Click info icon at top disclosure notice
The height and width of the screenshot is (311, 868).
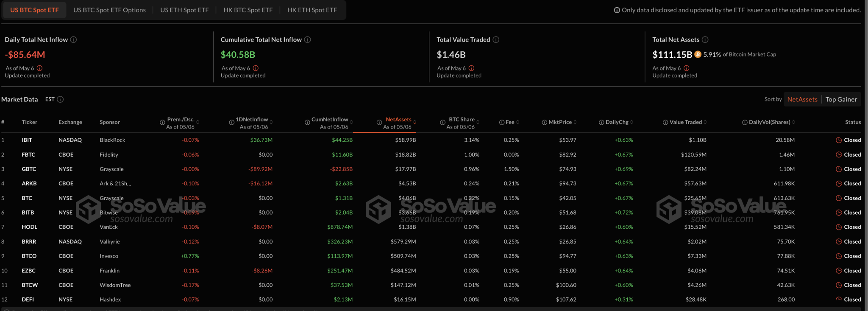pos(617,10)
